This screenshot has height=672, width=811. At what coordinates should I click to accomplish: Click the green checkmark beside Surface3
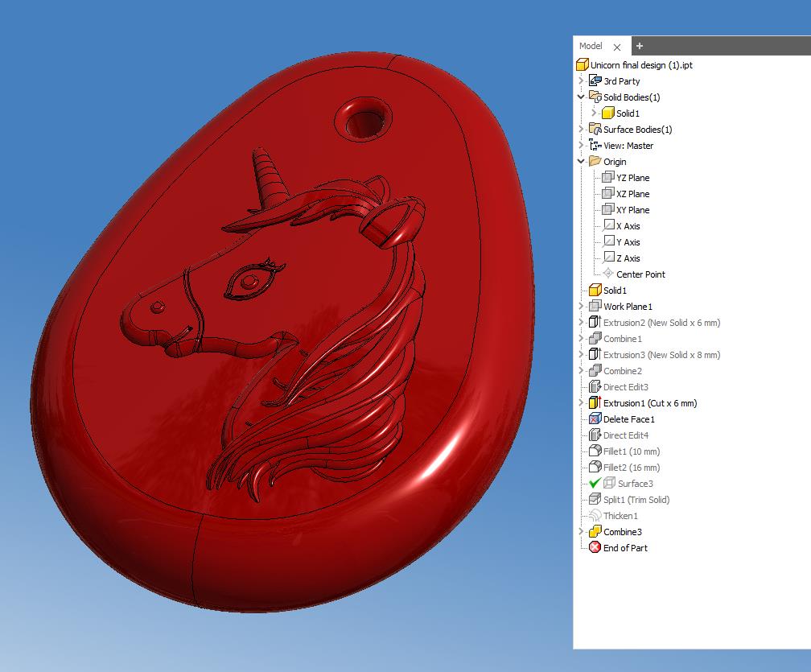click(595, 483)
